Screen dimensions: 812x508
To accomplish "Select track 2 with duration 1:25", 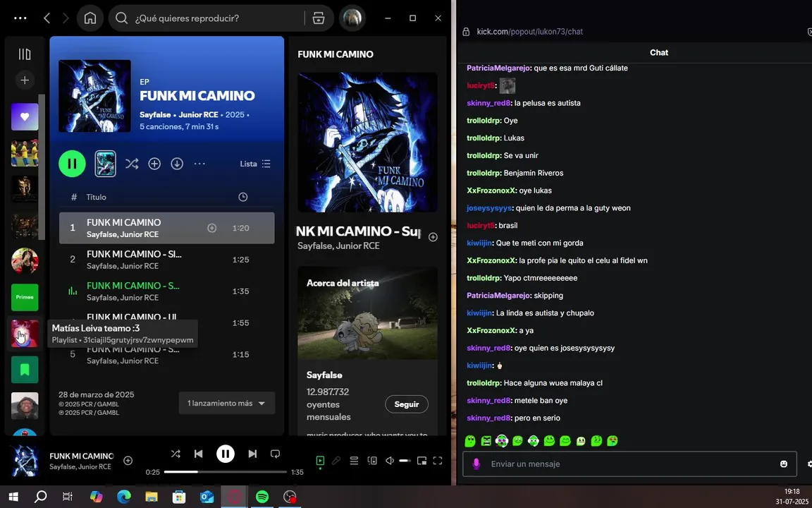I will 167,260.
